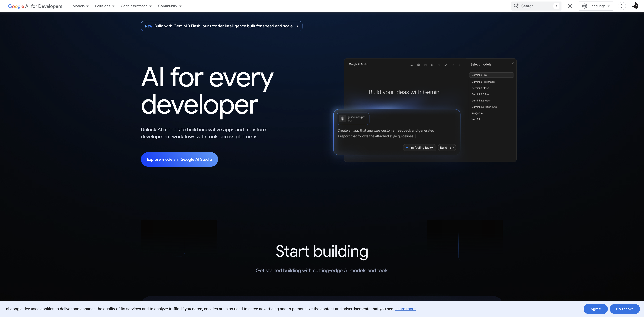Viewport: 644px width, 317px height.
Task: Open the three-dot more options menu in header
Action: [x=622, y=6]
